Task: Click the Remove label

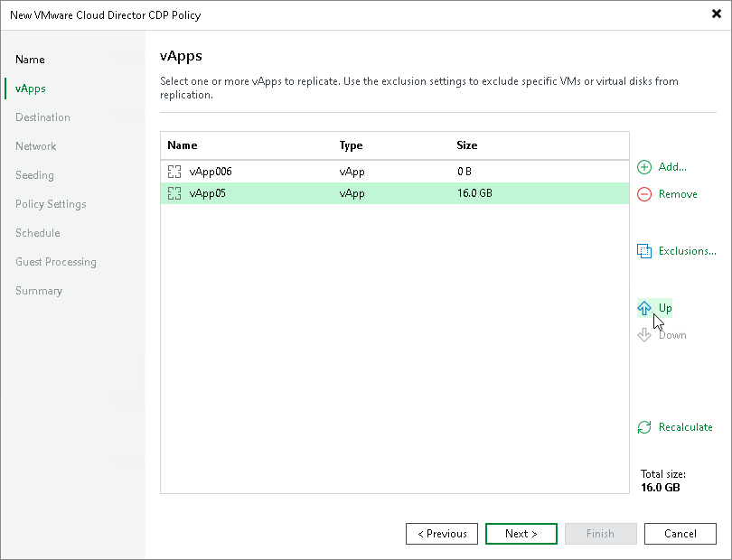Action: tap(678, 194)
